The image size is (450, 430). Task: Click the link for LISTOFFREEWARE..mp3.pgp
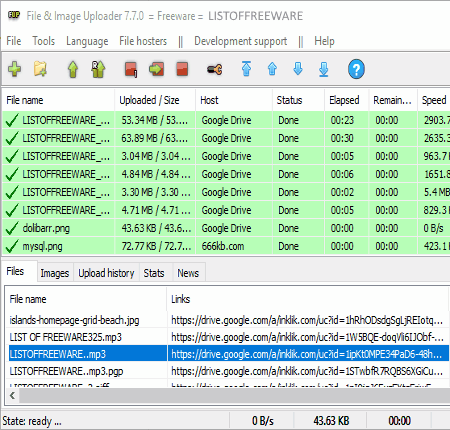307,371
